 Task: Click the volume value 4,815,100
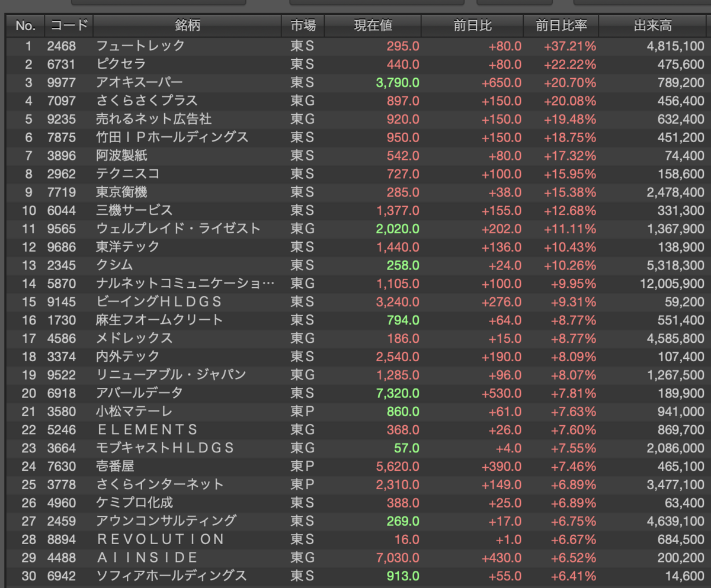pyautogui.click(x=676, y=46)
